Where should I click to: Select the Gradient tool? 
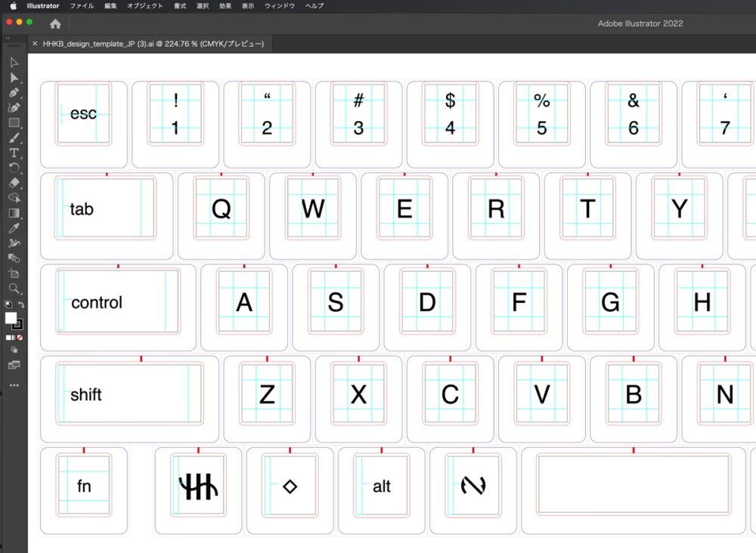coord(14,213)
